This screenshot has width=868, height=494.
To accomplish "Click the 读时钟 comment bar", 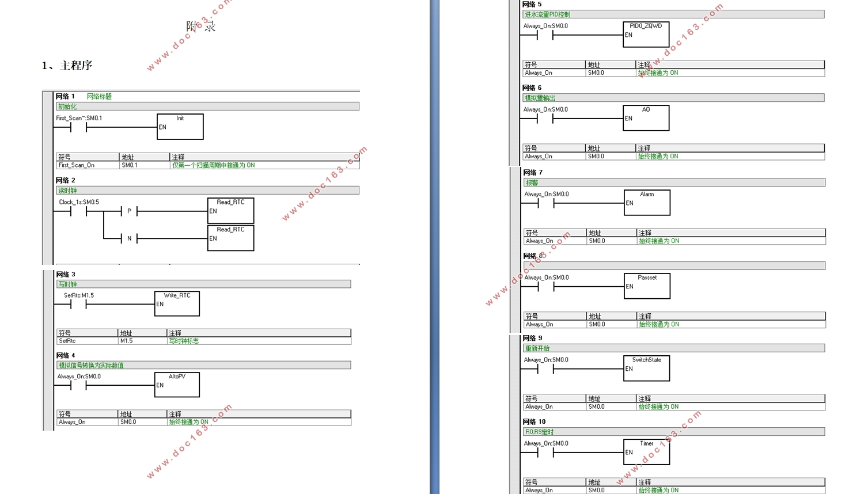I will tap(207, 191).
